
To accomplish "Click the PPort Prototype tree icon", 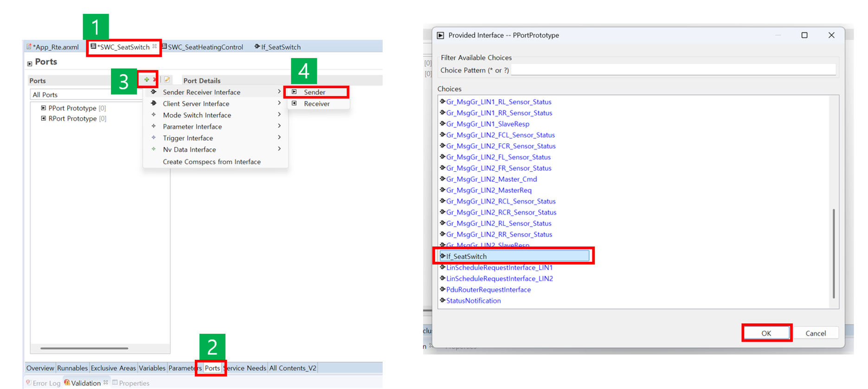I will pyautogui.click(x=44, y=108).
